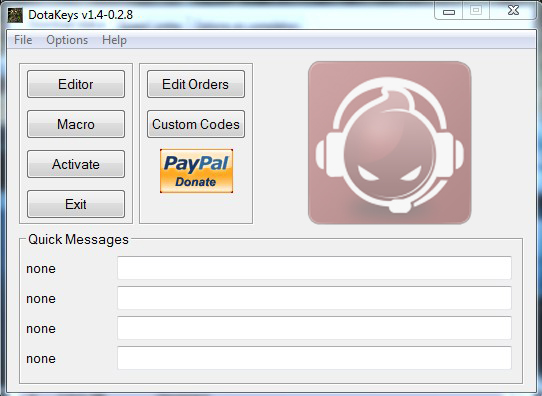Image resolution: width=542 pixels, height=396 pixels.
Task: Open the Help menu
Action: 114,40
